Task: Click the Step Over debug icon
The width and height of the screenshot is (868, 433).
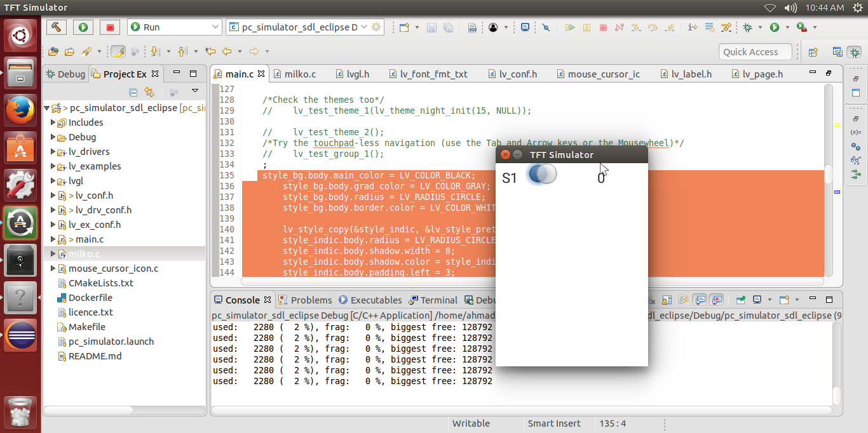Action: click(x=653, y=27)
